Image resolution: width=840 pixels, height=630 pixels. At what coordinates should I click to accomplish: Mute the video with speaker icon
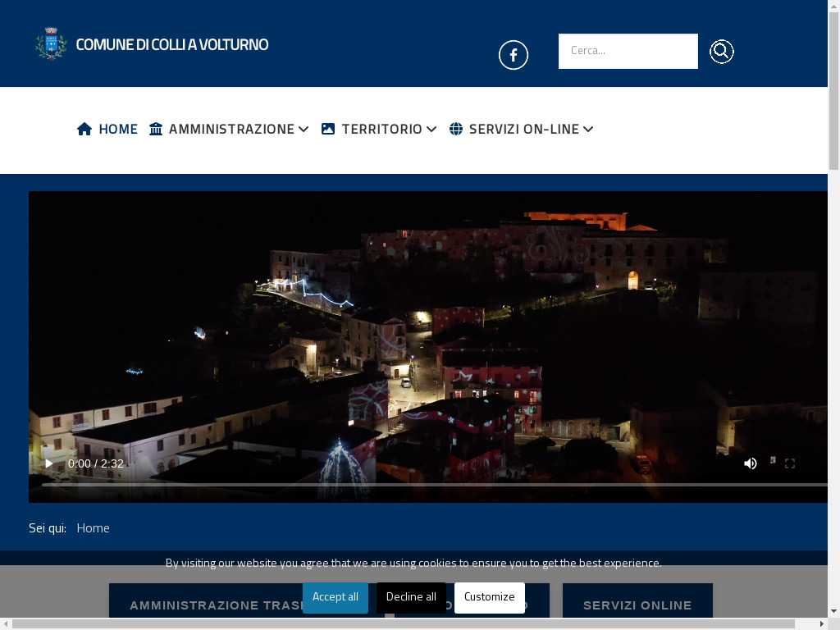click(750, 463)
